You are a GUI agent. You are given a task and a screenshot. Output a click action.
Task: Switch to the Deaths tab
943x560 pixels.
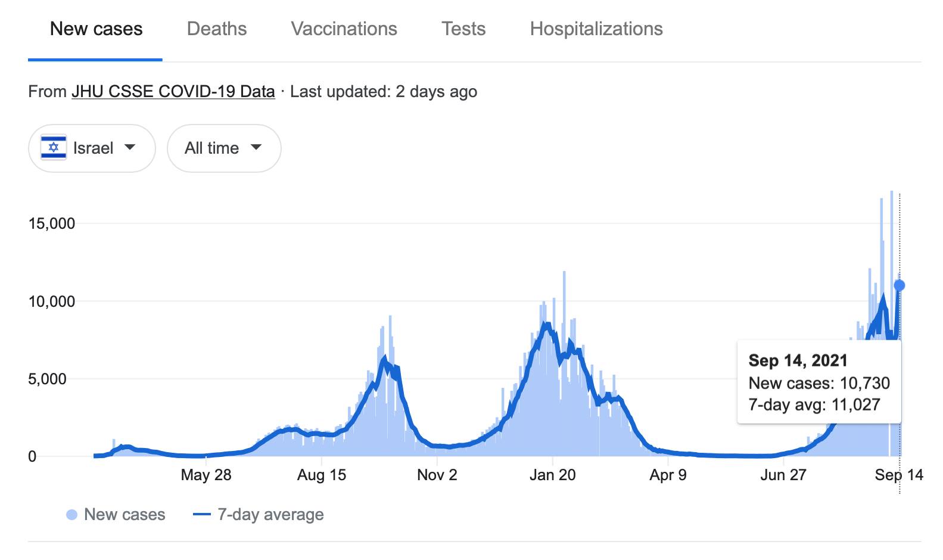(216, 29)
